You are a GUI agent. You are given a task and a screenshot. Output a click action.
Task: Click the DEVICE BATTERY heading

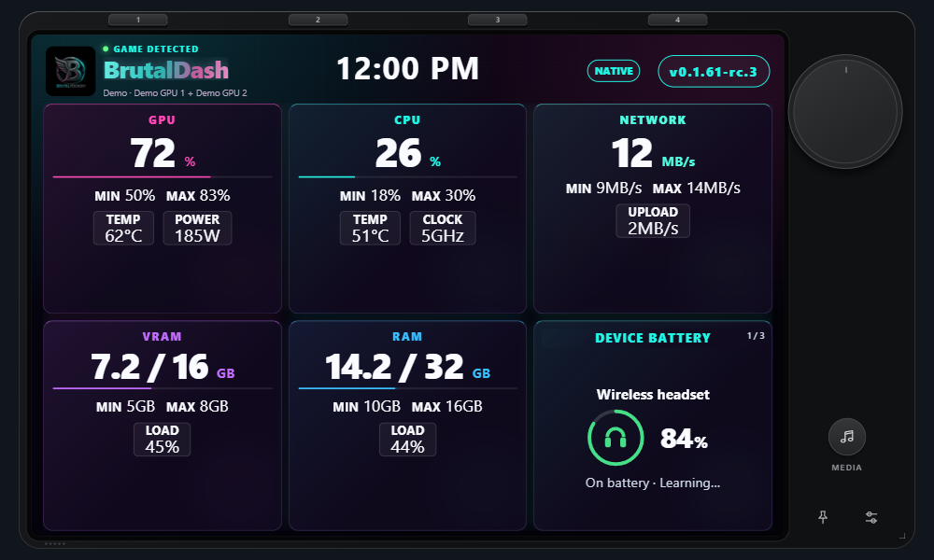tap(653, 338)
